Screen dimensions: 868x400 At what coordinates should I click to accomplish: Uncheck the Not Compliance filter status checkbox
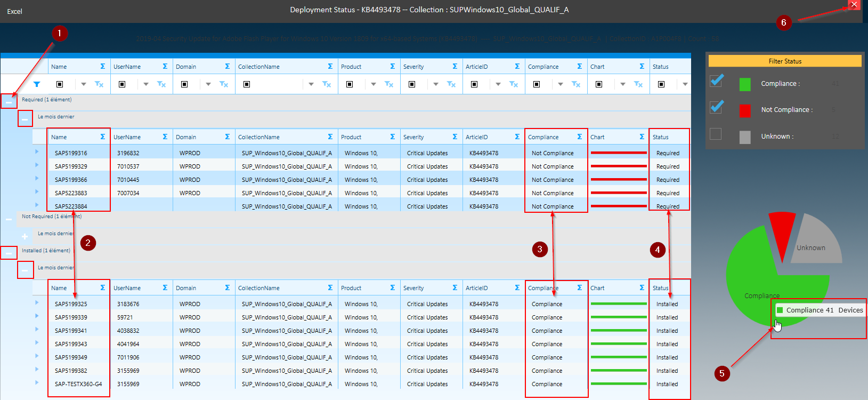pos(716,107)
